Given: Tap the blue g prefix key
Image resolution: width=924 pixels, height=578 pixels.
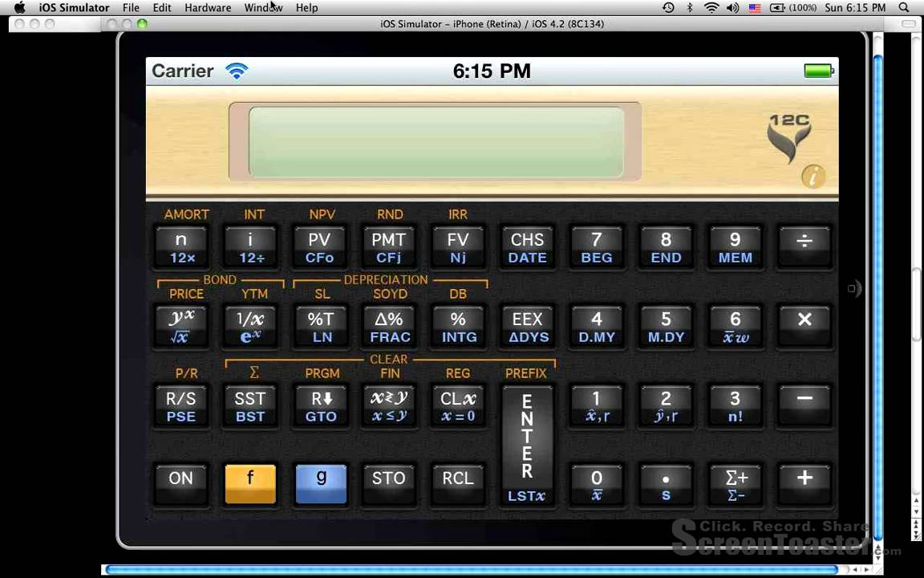Looking at the screenshot, I should (x=321, y=483).
